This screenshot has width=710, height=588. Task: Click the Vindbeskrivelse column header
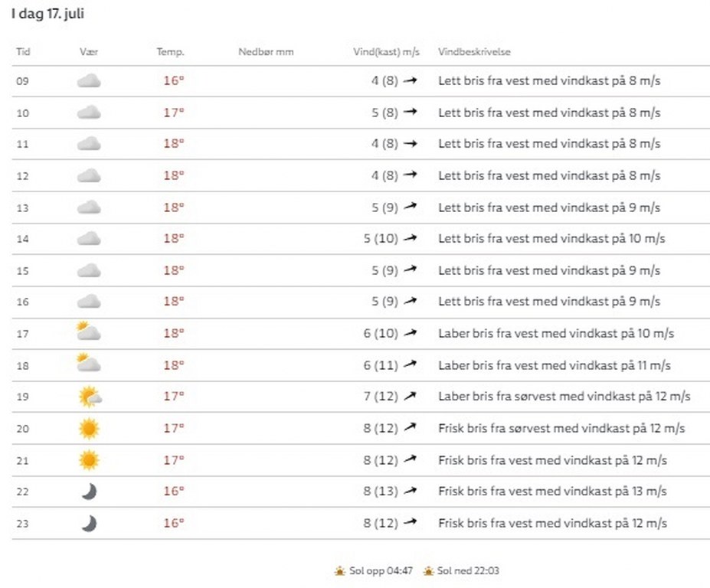(474, 52)
